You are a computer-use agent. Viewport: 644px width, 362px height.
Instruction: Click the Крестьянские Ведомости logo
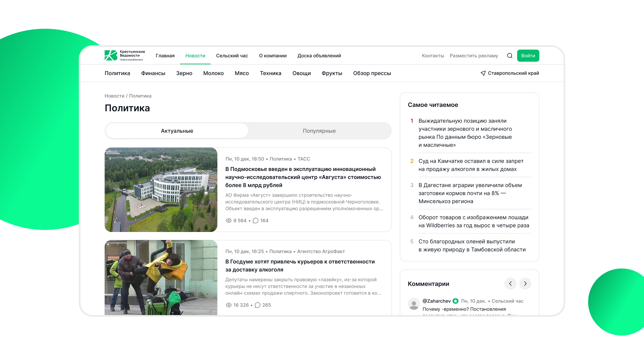point(125,55)
